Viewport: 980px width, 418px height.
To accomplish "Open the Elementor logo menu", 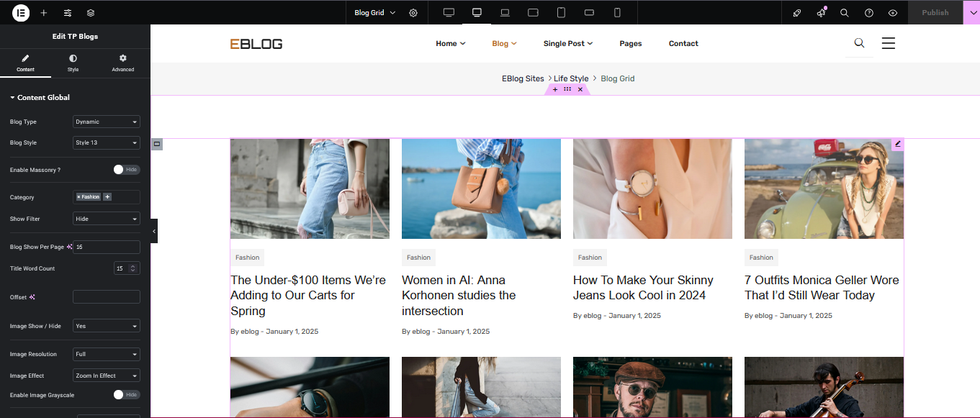I will pos(21,13).
